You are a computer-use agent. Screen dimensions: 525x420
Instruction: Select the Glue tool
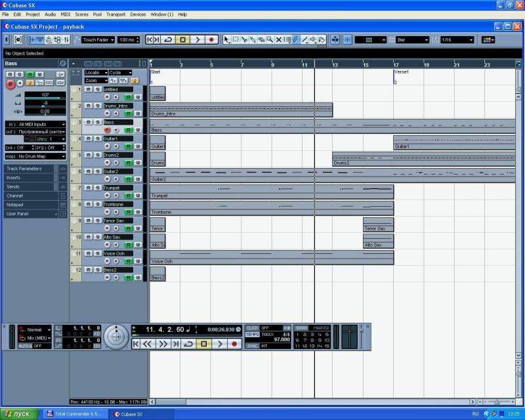coord(253,40)
